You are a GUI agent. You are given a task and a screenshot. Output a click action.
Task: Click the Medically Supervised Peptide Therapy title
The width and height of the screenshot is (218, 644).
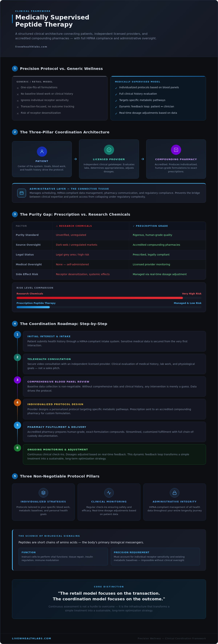pos(52,21)
